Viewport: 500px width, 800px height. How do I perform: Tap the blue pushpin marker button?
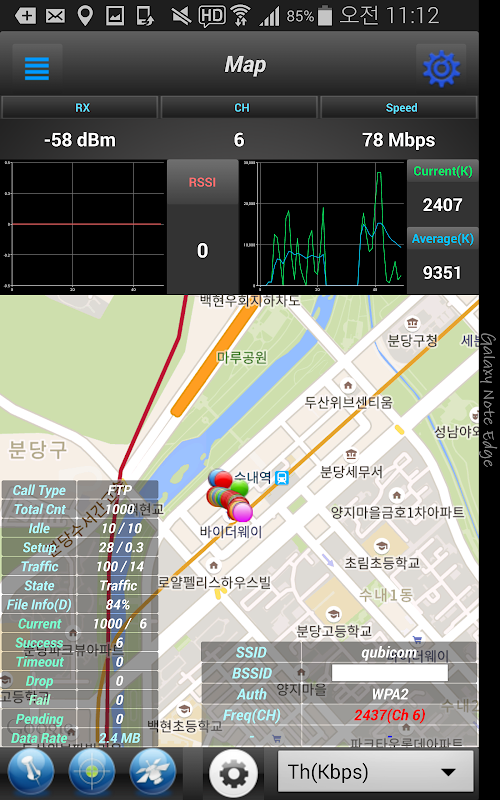click(x=31, y=771)
